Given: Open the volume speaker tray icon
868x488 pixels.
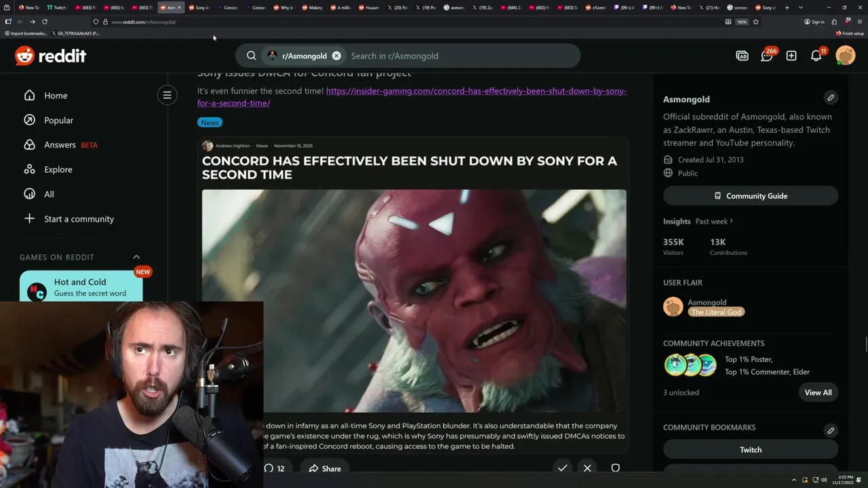Looking at the screenshot, I should [824, 480].
